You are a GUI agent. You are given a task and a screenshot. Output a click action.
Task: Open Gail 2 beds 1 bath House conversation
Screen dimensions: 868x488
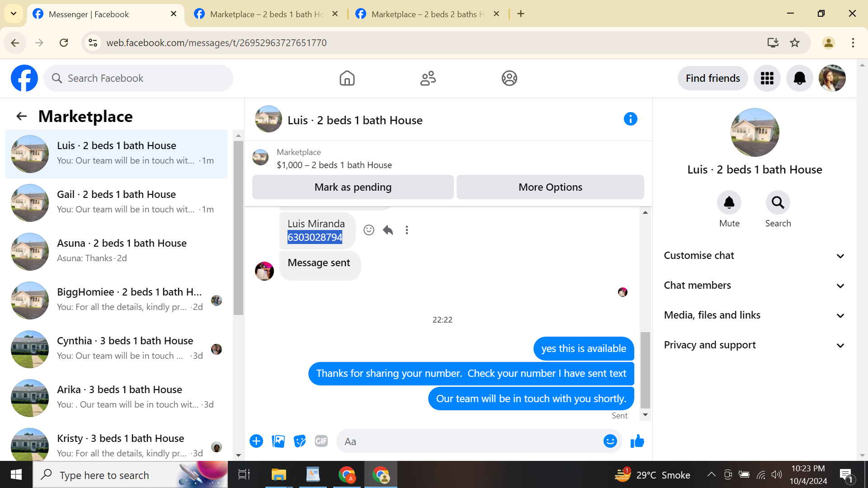(116, 203)
